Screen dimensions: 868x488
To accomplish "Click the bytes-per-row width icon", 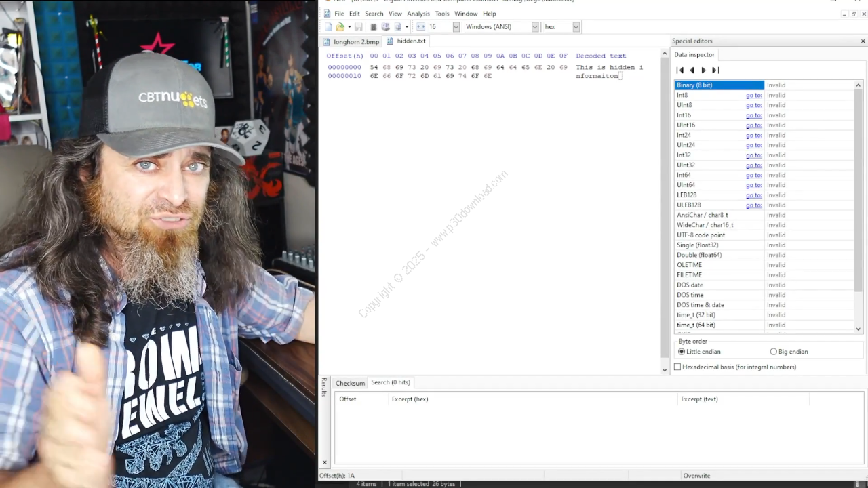I will click(x=420, y=27).
